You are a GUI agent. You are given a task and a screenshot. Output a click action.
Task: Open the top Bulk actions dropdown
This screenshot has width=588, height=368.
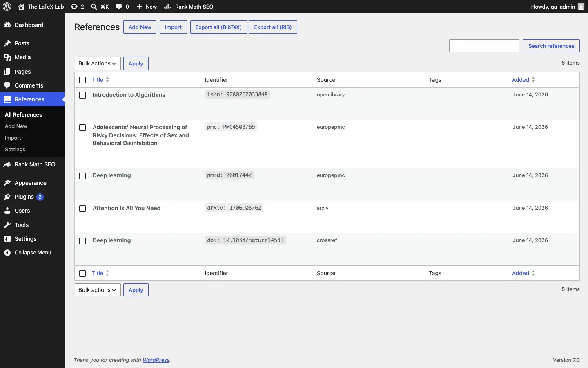(x=98, y=63)
